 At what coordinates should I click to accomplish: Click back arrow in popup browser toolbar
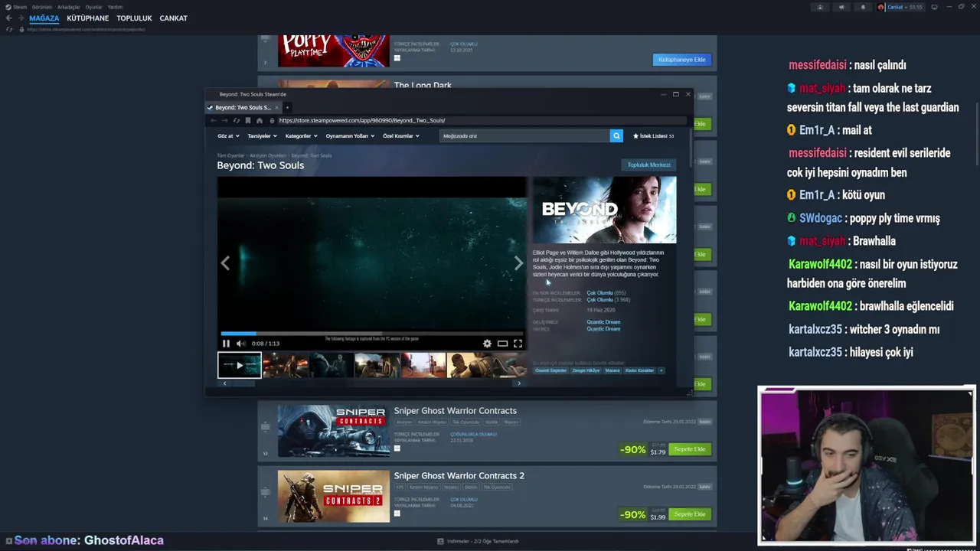click(x=213, y=120)
